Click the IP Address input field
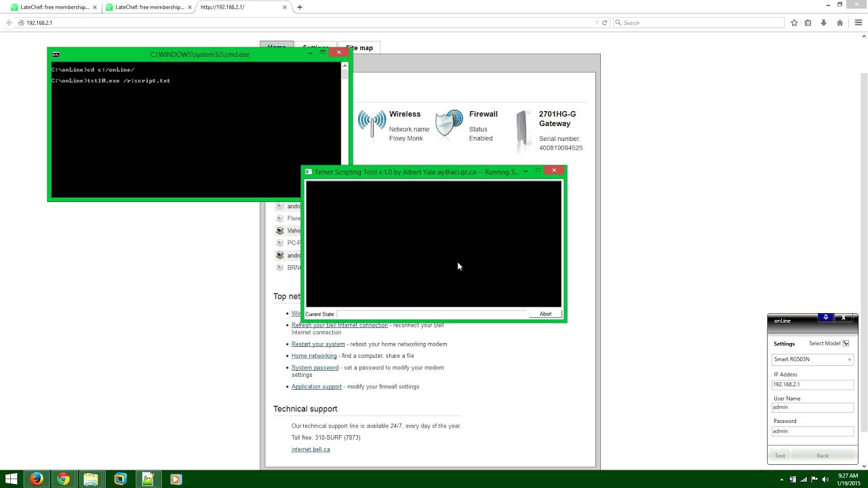The height and width of the screenshot is (488, 868). pos(812,384)
